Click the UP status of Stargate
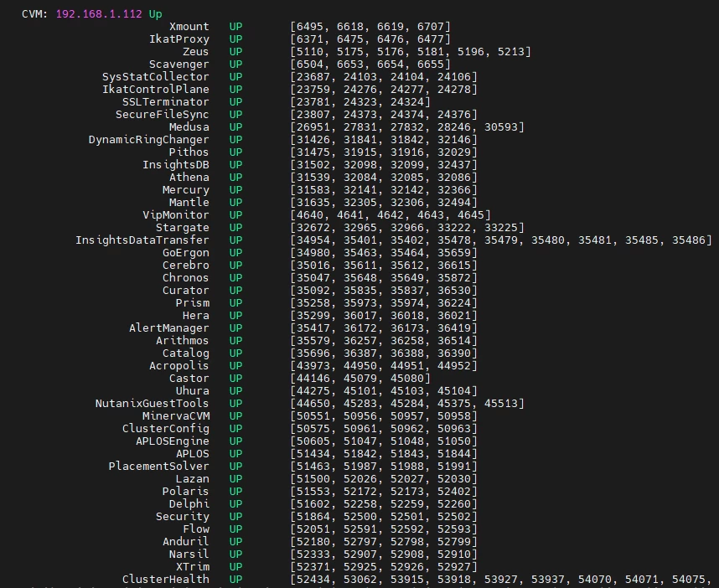This screenshot has height=588, width=719. tap(235, 228)
